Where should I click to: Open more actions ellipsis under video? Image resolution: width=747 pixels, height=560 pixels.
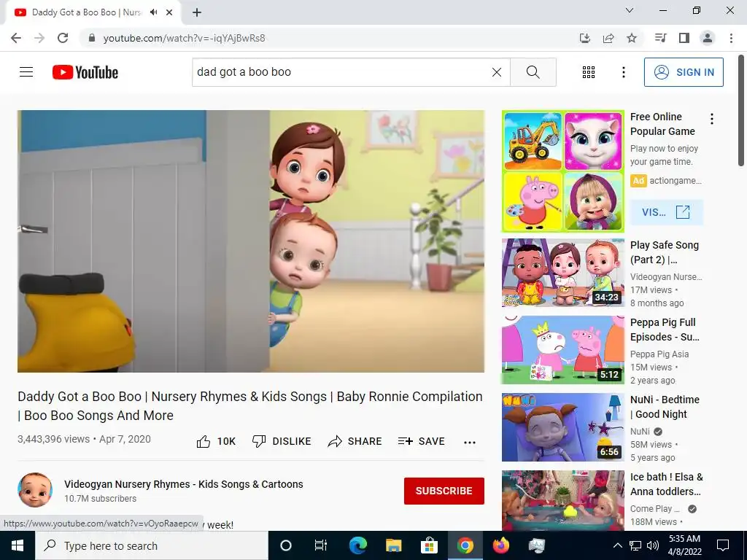[x=470, y=443]
